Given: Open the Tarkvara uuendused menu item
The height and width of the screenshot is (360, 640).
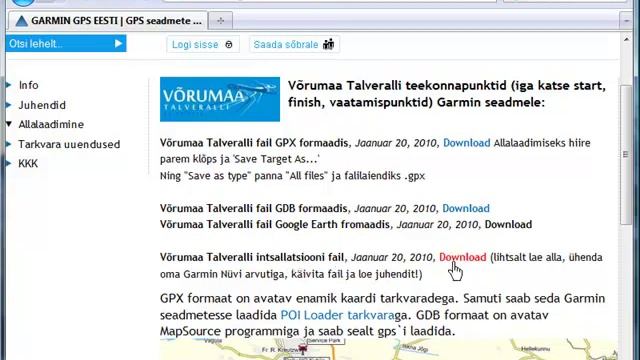Looking at the screenshot, I should click(69, 144).
